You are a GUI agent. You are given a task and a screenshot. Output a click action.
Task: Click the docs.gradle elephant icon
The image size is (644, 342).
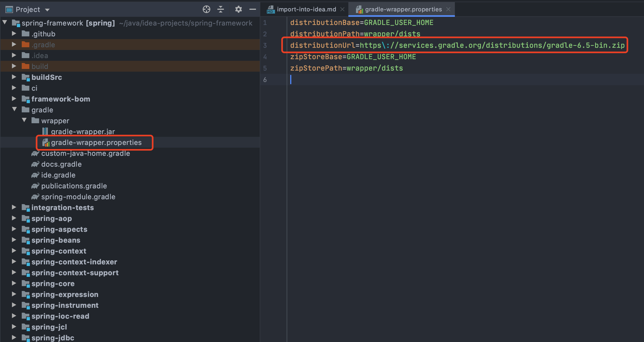(x=35, y=164)
